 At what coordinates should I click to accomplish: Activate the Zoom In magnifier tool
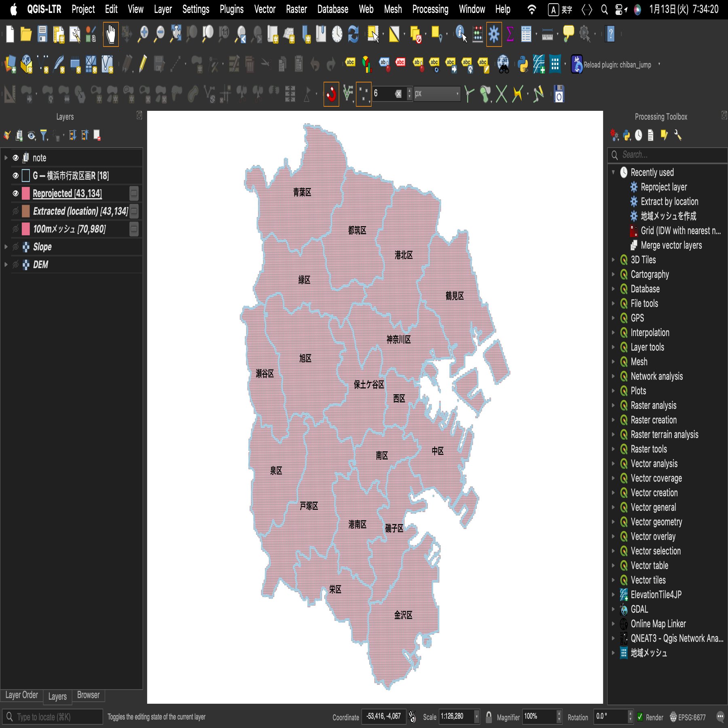pos(143,34)
